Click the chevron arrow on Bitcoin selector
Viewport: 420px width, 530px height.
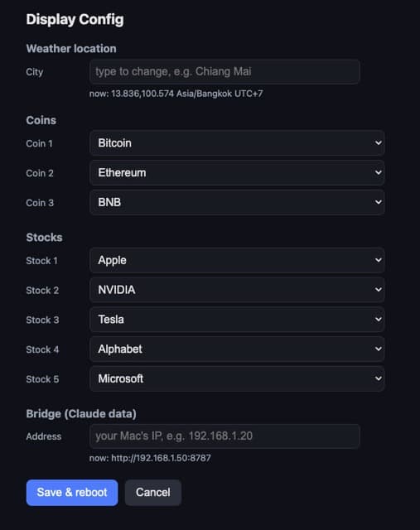(x=379, y=143)
